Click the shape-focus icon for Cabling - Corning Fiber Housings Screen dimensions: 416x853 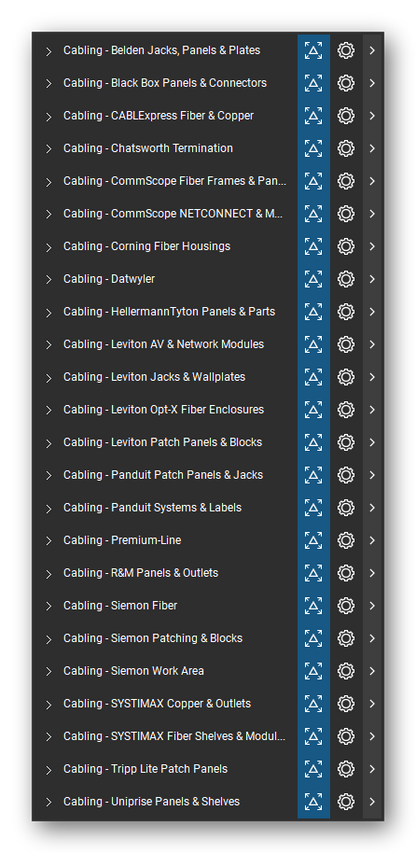[313, 246]
